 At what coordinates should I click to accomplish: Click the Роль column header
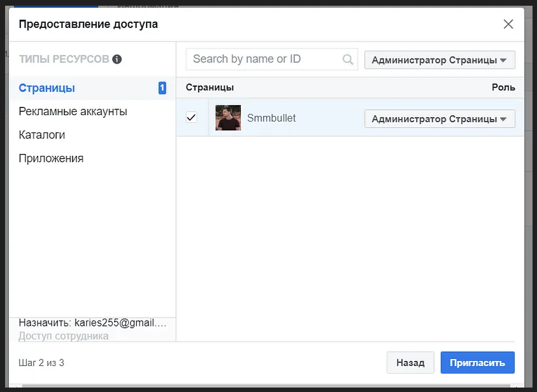pos(504,87)
